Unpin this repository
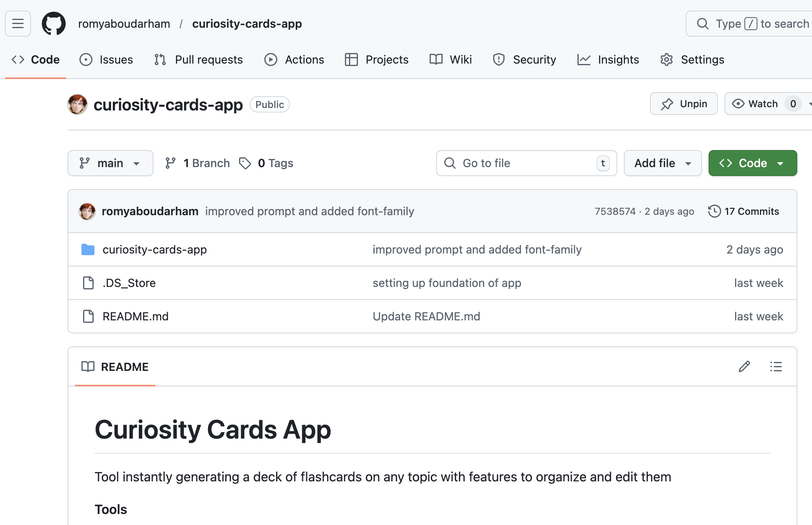 tap(684, 104)
